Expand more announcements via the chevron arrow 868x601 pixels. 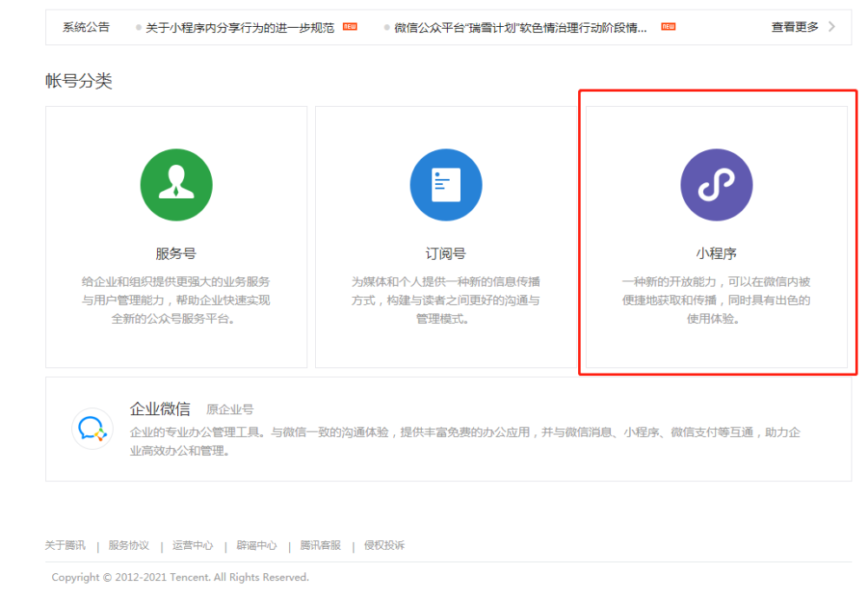pos(832,27)
